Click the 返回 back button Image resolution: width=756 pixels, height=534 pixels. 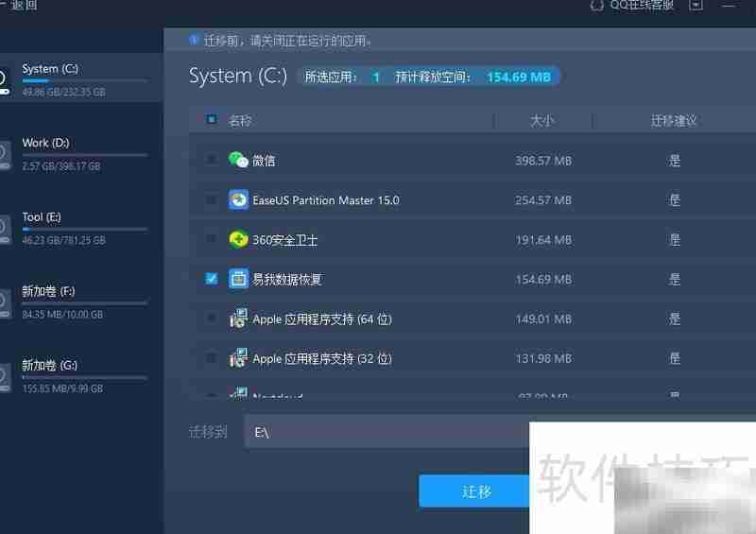(x=18, y=5)
